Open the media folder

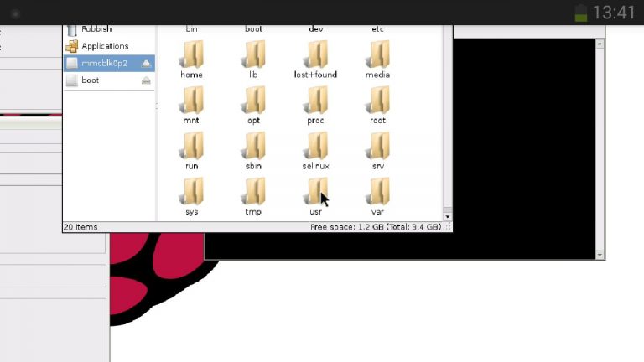tap(378, 59)
